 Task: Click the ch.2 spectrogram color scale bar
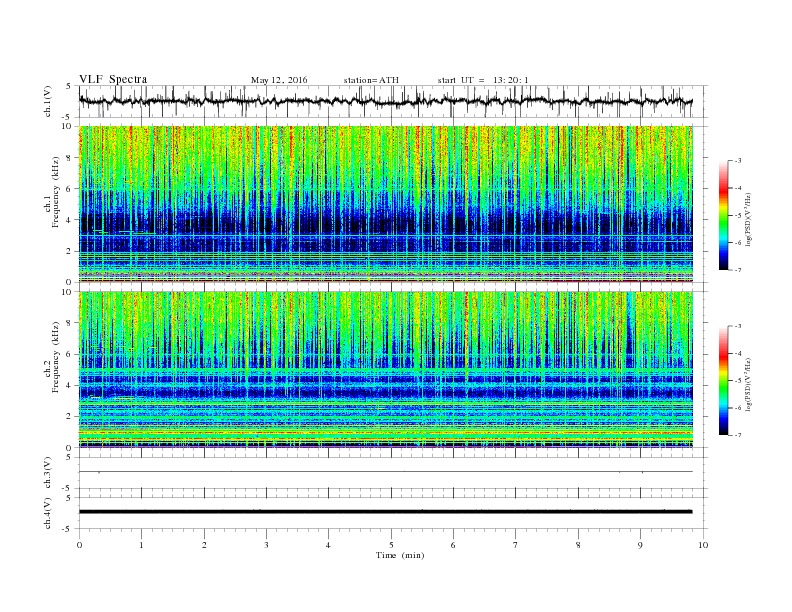[724, 381]
